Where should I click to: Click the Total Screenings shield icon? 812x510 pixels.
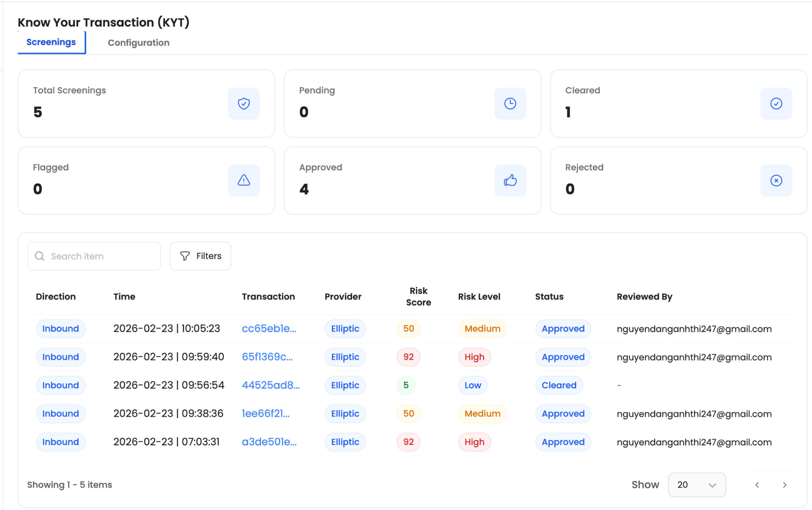[x=244, y=103]
